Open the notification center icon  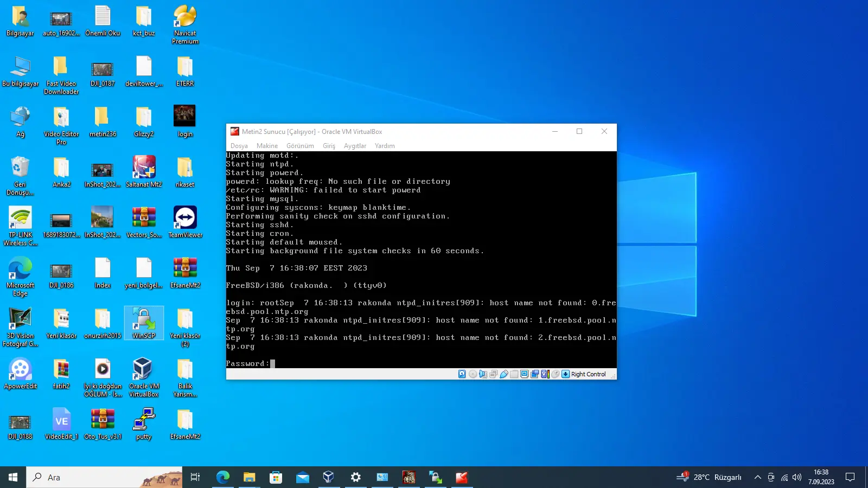[850, 477]
